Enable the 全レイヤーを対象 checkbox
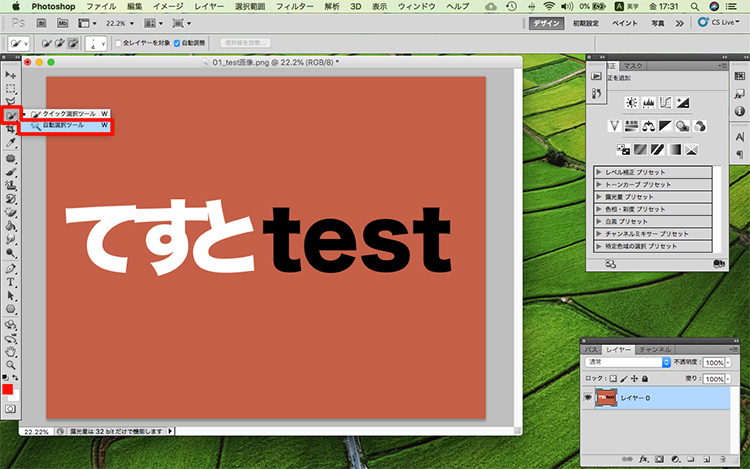Image resolution: width=750 pixels, height=469 pixels. (118, 43)
